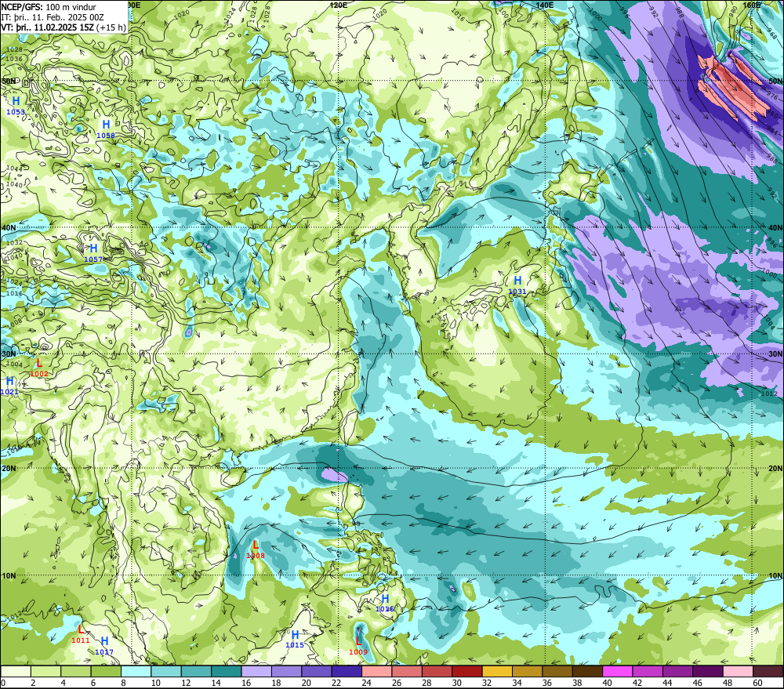Pick the legend swatch between 32 and 34
The image size is (784, 689).
pyautogui.click(x=497, y=671)
